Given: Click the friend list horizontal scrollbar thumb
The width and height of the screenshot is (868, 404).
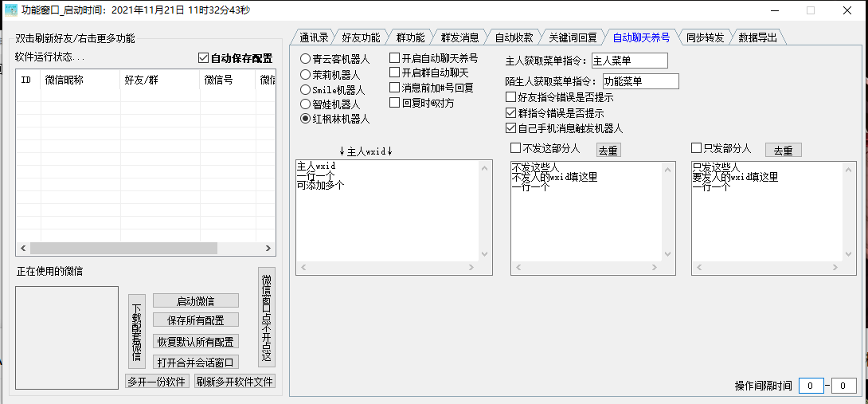Looking at the screenshot, I should (x=123, y=249).
